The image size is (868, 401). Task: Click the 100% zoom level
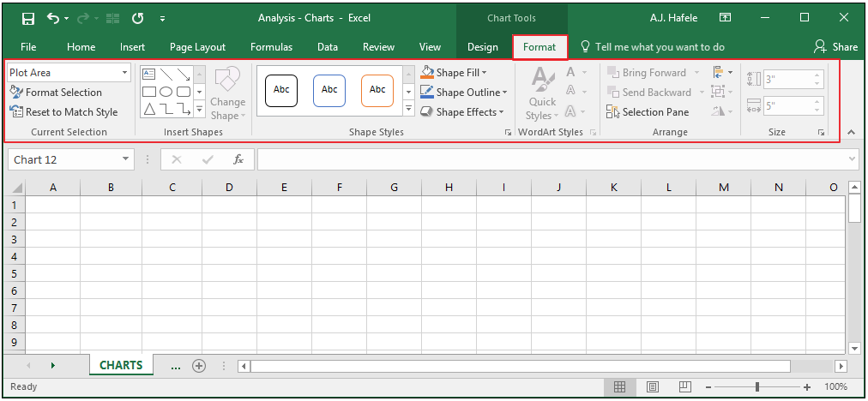(835, 386)
